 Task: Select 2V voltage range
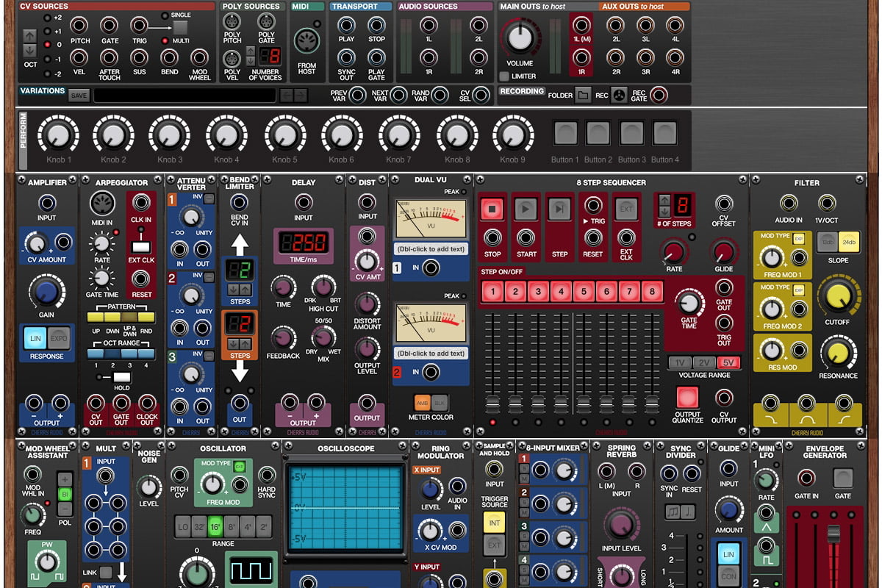click(x=704, y=362)
